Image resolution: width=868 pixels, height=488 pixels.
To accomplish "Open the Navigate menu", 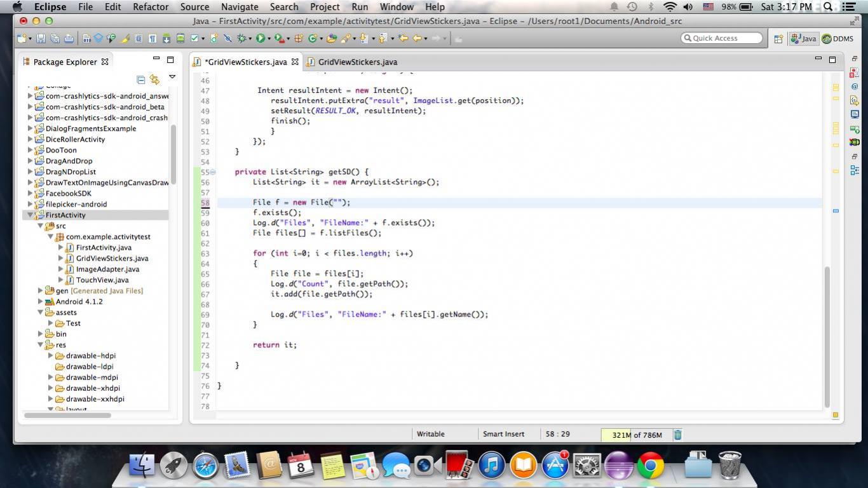I will tap(240, 7).
